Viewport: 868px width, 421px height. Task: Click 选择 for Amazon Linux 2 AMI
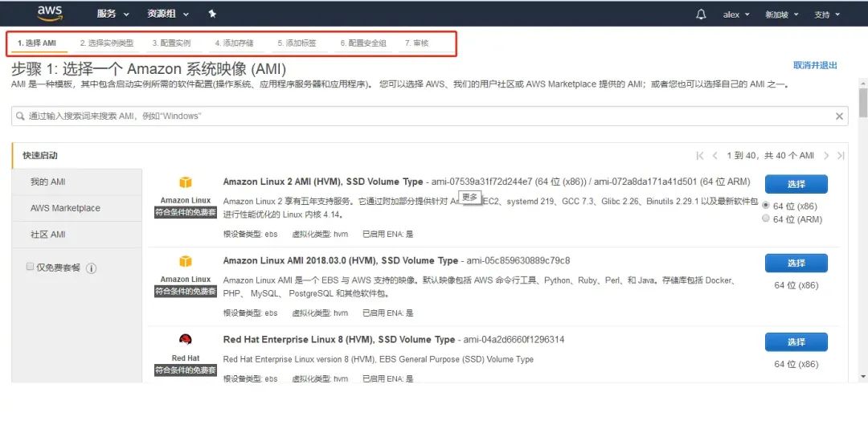click(796, 184)
